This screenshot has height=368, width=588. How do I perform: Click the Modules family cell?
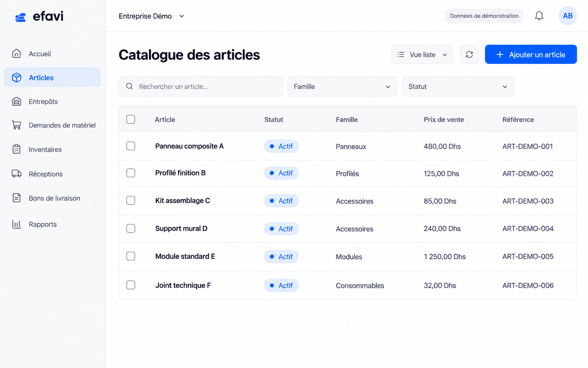coord(349,257)
